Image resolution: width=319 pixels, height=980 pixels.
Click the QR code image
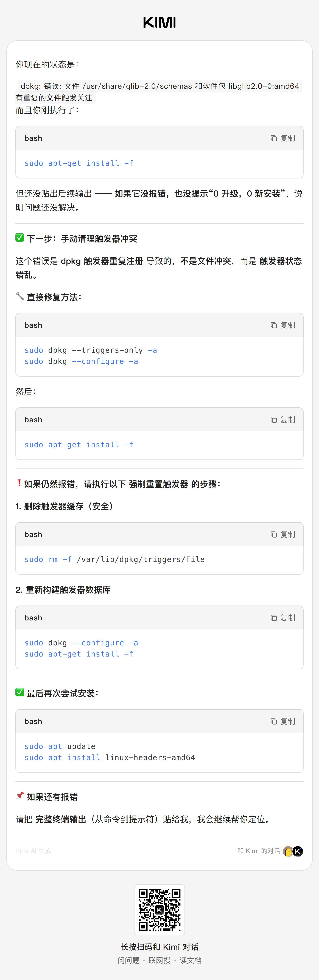(159, 910)
